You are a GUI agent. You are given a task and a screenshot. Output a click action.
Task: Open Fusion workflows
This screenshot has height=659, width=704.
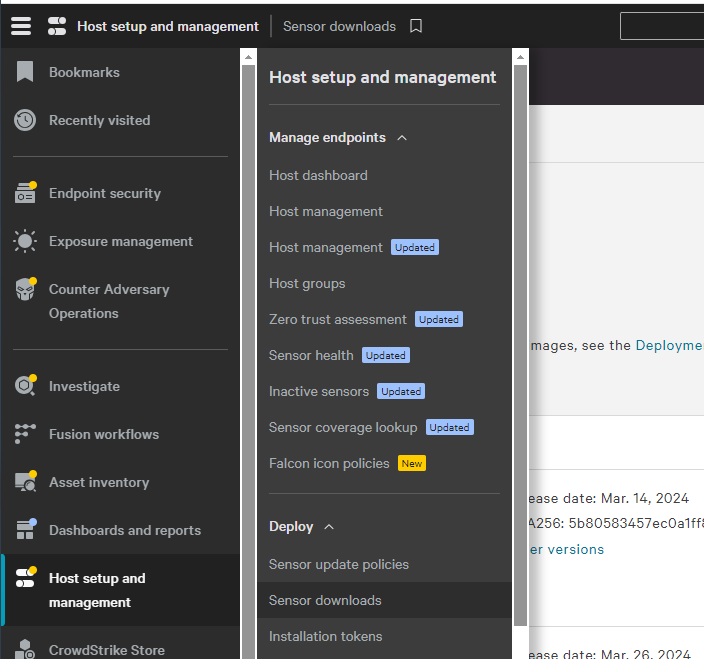point(104,434)
